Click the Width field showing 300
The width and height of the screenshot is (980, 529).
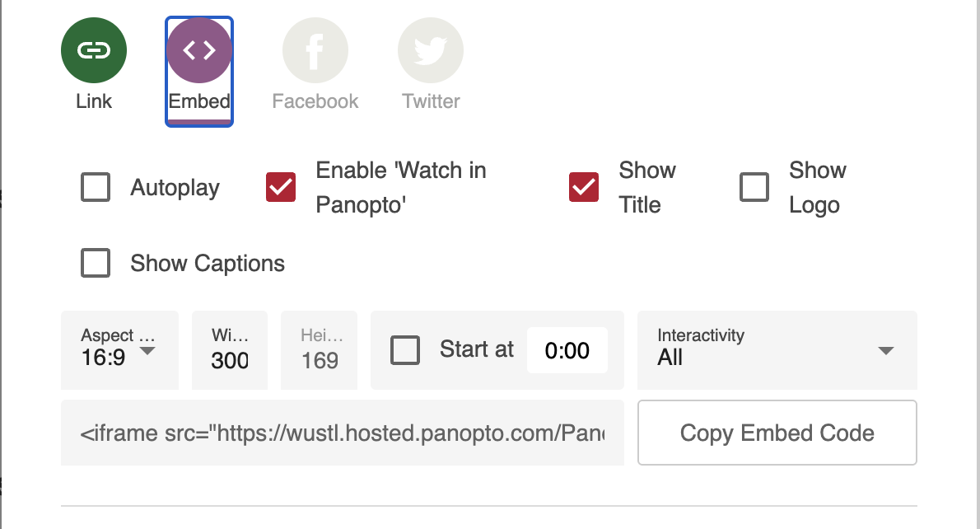[x=230, y=360]
